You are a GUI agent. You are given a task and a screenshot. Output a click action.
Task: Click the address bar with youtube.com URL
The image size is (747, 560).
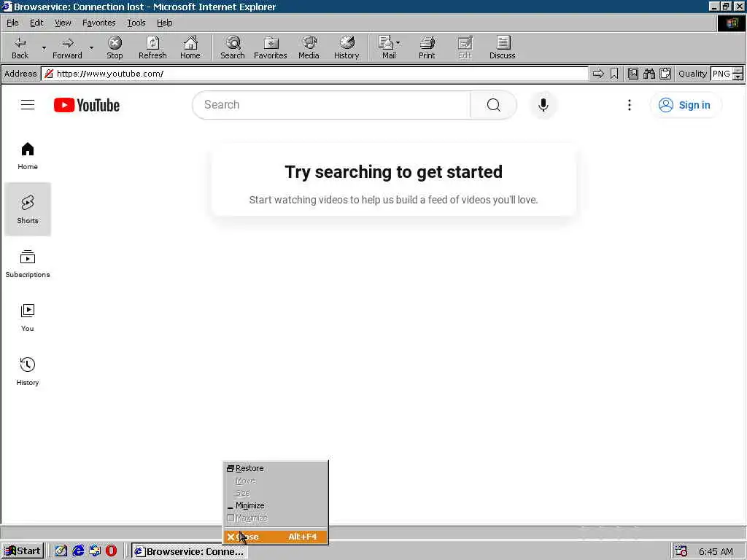[x=314, y=74]
